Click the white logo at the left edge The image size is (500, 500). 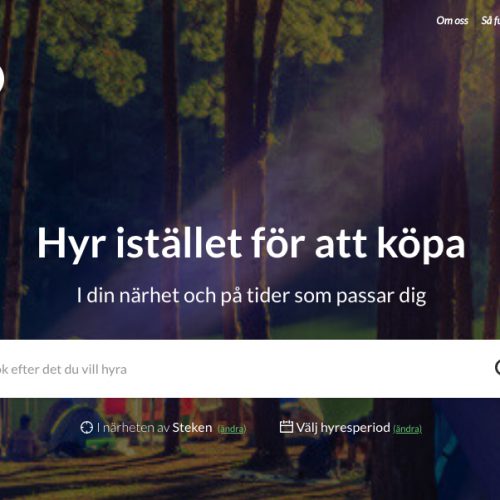2,79
